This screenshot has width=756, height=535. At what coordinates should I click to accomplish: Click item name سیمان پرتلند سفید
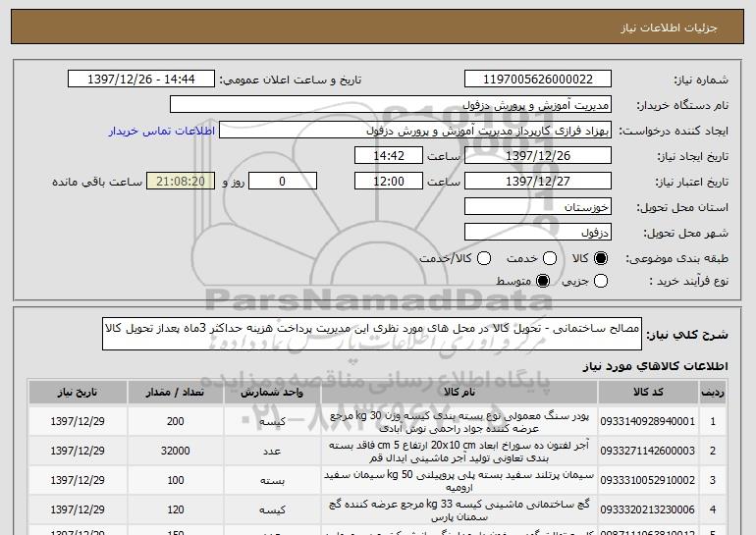[x=459, y=481]
